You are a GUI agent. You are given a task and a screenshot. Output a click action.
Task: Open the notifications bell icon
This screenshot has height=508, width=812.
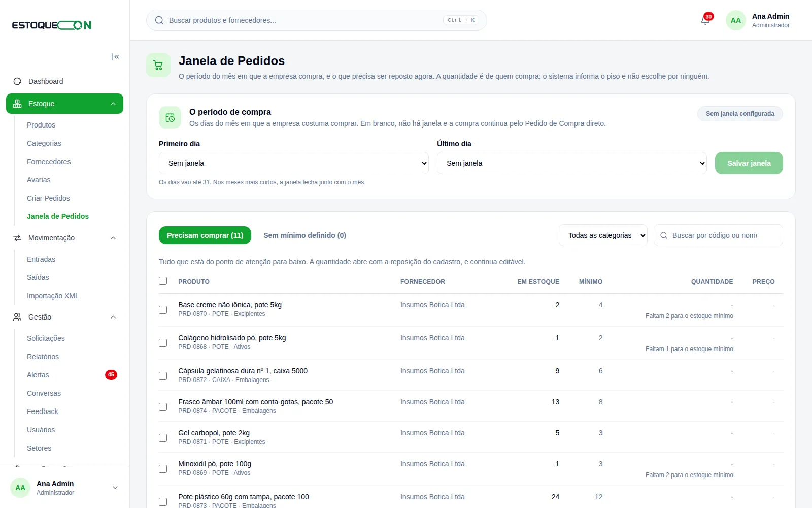coord(705,20)
